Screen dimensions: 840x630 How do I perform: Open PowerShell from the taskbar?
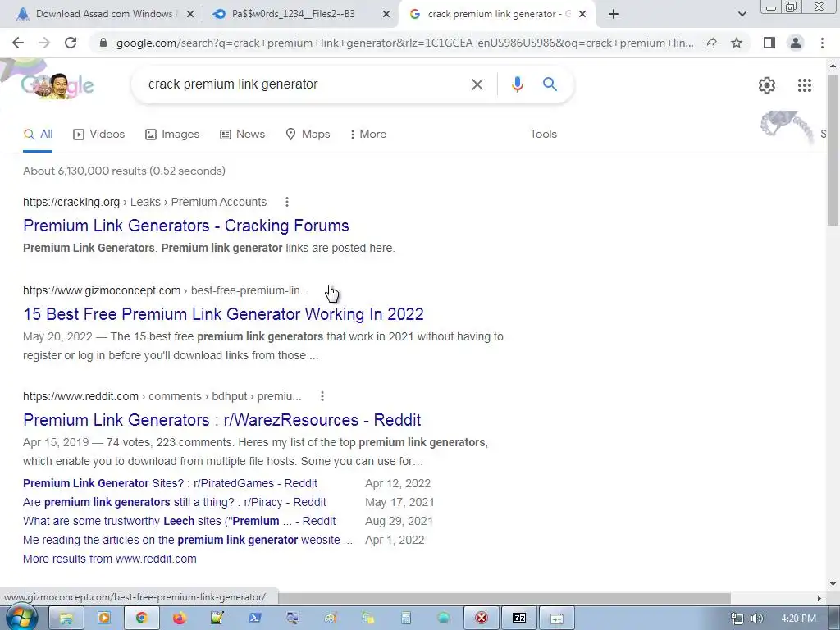[255, 619]
